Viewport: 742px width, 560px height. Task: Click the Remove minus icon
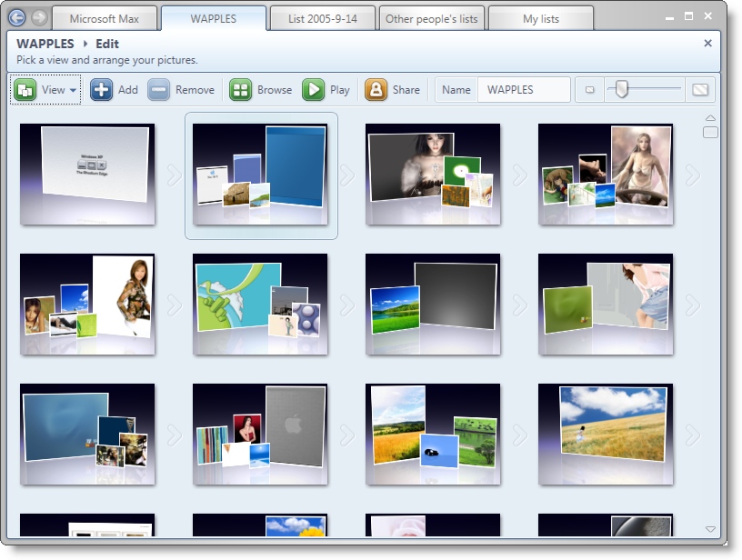[159, 90]
